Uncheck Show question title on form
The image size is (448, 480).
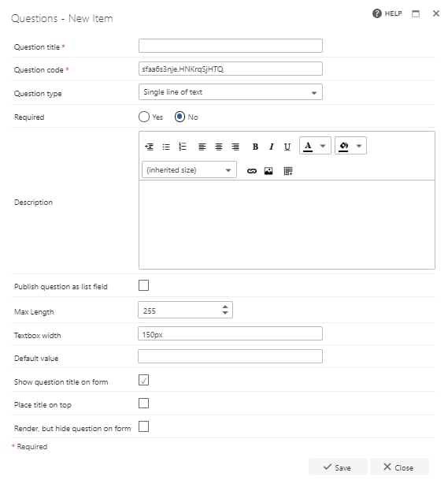click(x=144, y=380)
